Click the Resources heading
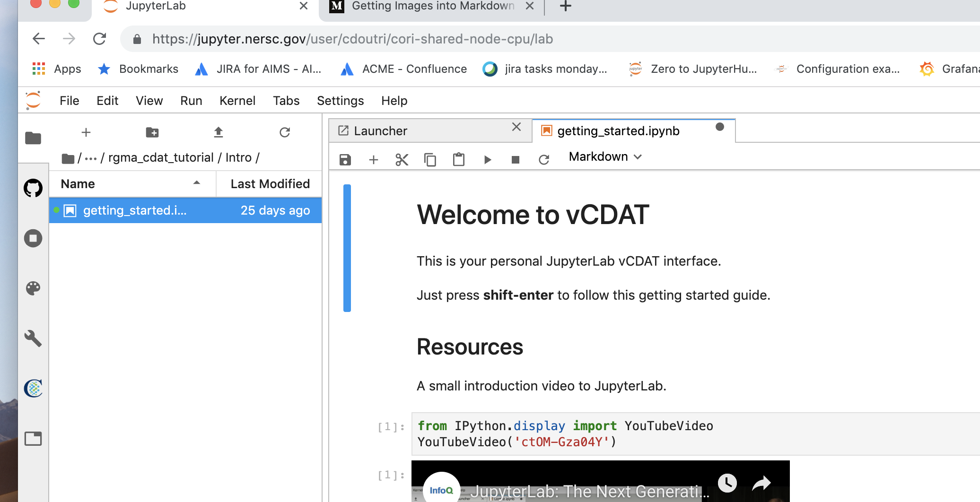Image resolution: width=980 pixels, height=502 pixels. [470, 347]
